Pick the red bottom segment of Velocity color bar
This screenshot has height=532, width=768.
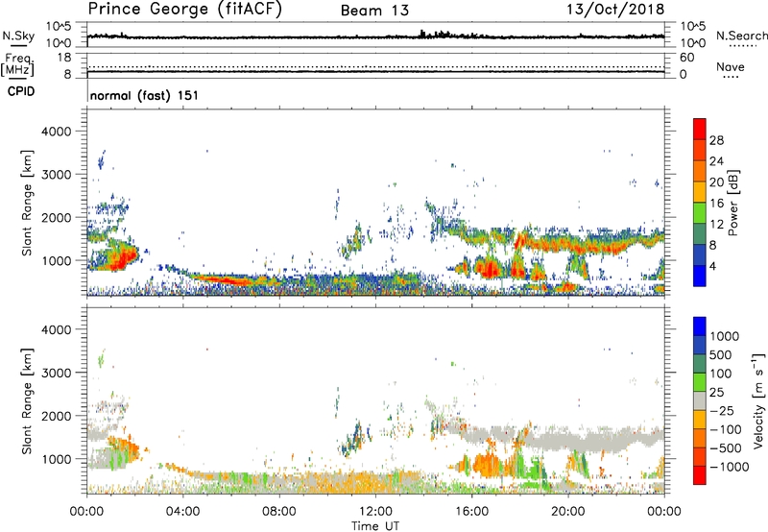[x=700, y=475]
